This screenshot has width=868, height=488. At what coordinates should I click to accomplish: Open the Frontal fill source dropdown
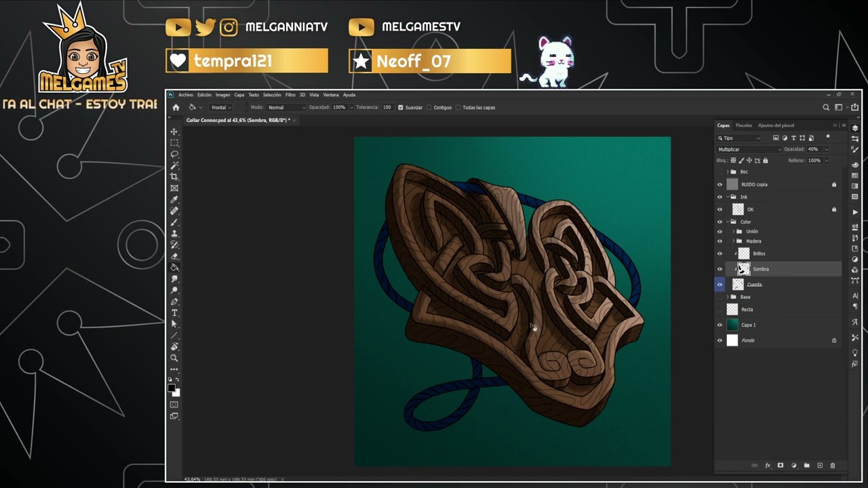[220, 107]
